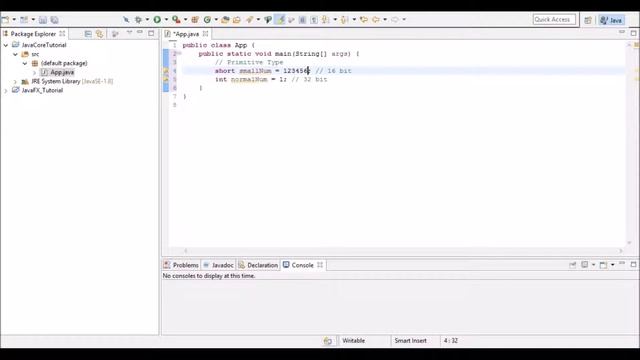Click the Open Type icon
Viewport: 640px width, 360px height.
click(225, 19)
